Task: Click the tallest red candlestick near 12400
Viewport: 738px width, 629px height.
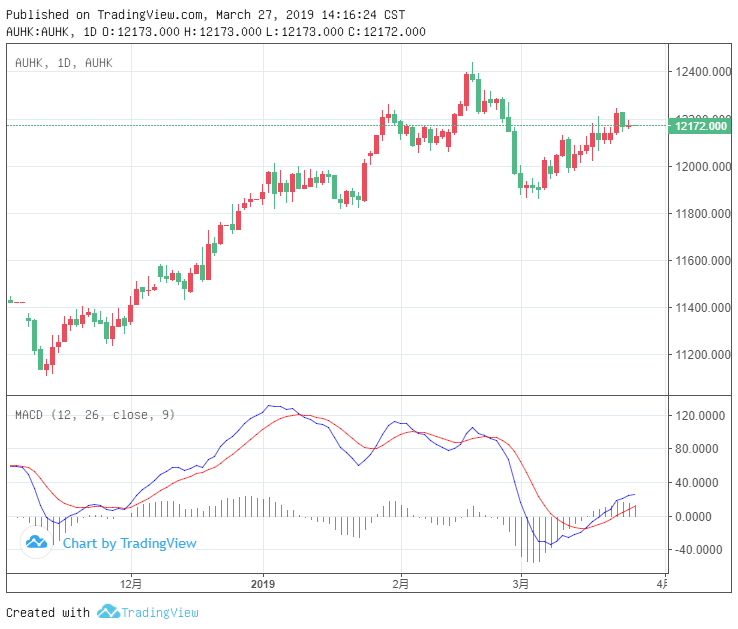Action: coord(467,90)
